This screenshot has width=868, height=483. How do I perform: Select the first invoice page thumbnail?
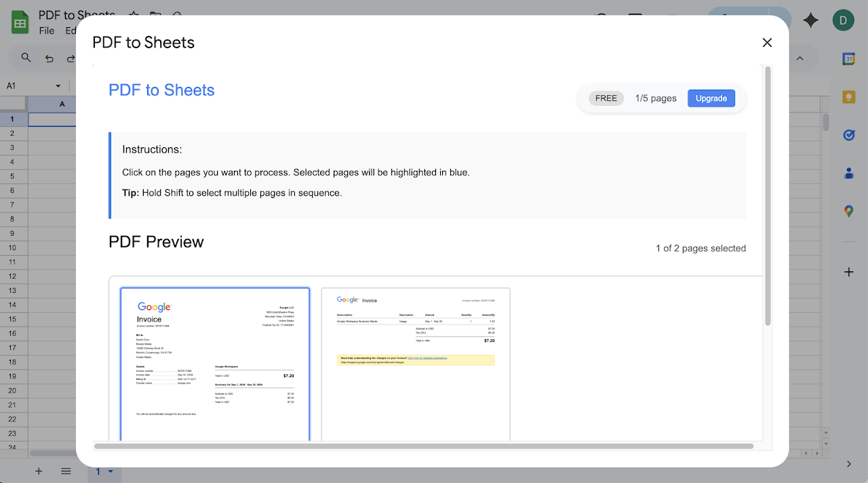click(215, 364)
